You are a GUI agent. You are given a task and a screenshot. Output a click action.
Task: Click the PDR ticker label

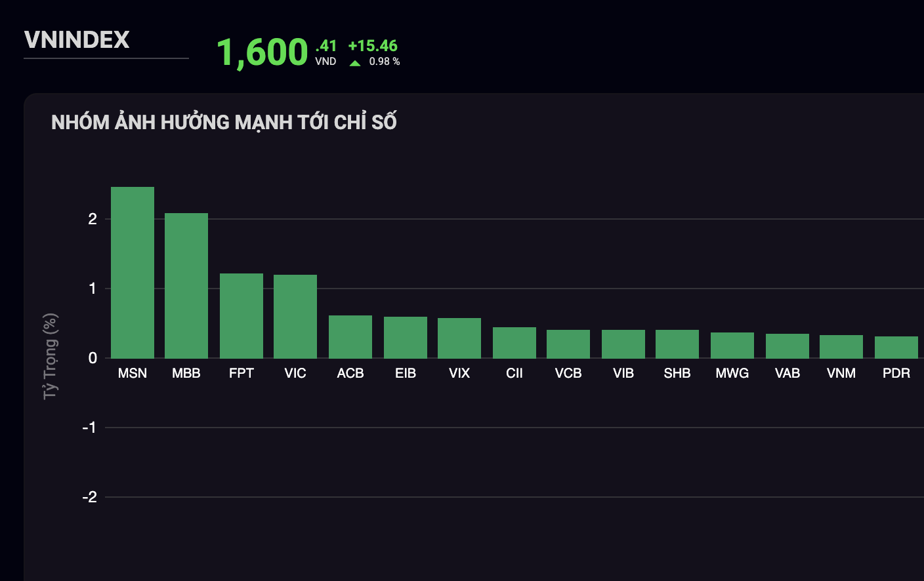tap(896, 373)
